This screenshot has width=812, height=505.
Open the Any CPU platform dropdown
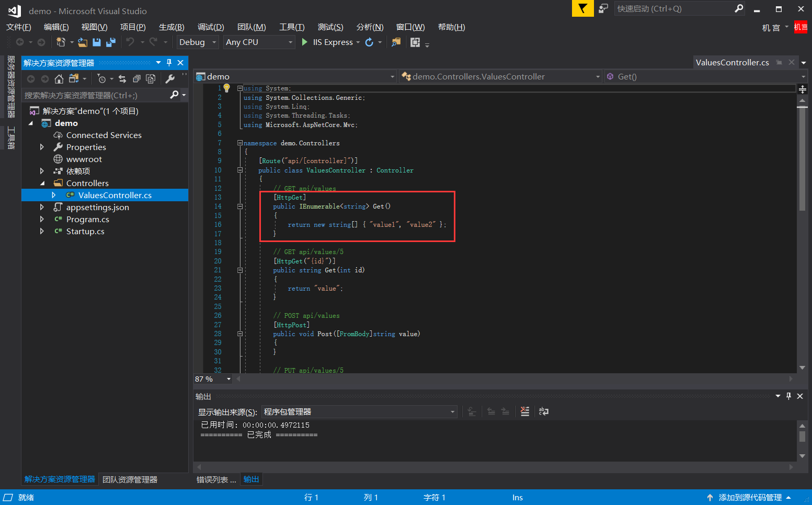[x=259, y=42]
